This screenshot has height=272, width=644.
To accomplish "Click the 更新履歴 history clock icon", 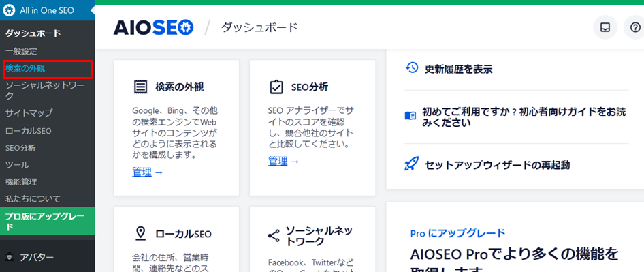I will 412,68.
